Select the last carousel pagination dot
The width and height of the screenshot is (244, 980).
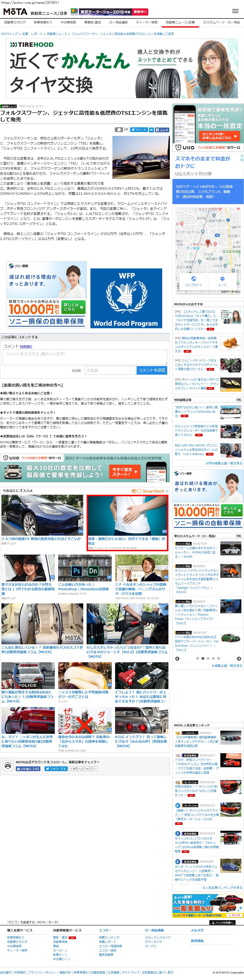coord(218,658)
